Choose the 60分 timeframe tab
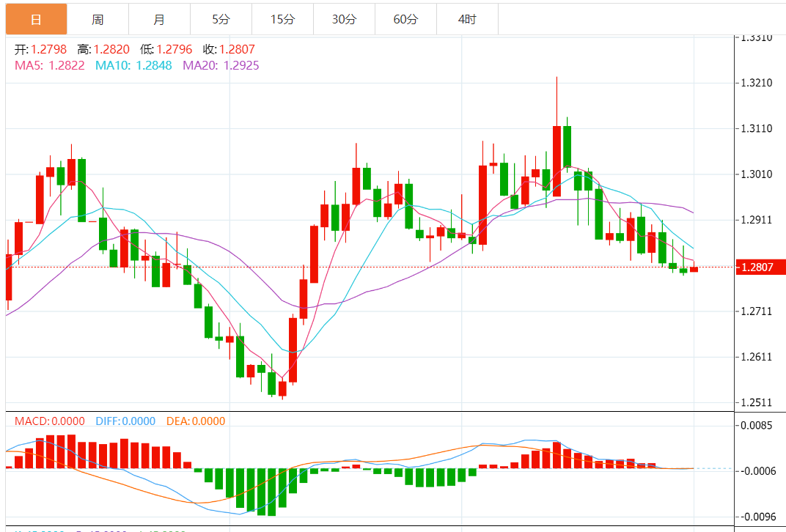 406,20
